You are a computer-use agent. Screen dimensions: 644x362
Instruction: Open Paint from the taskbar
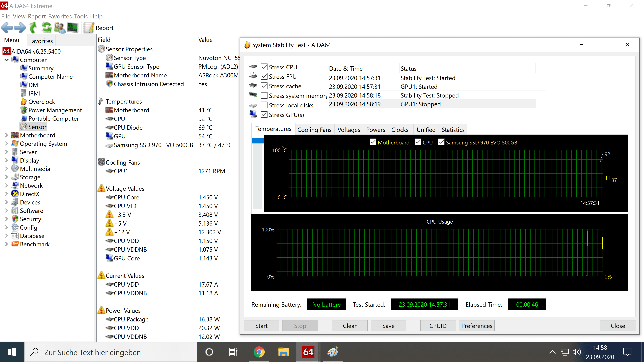click(x=333, y=352)
